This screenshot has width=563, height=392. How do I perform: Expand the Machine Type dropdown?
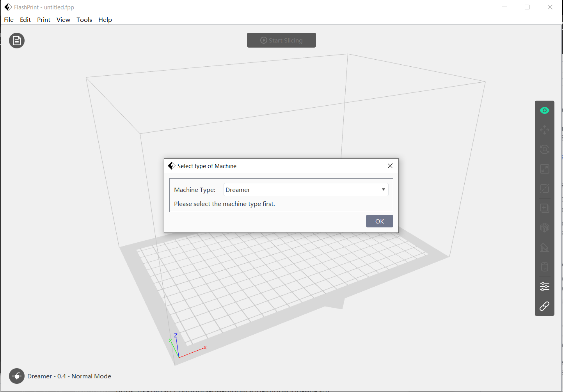point(306,190)
